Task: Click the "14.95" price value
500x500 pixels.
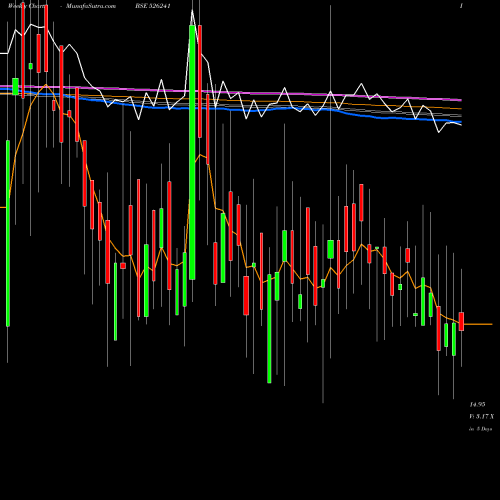Action: click(x=477, y=404)
